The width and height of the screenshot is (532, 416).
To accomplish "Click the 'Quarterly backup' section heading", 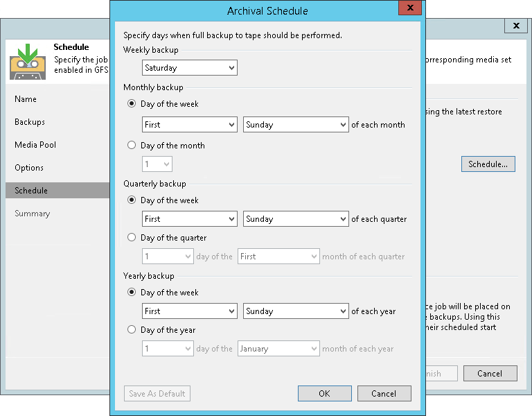I will (154, 184).
